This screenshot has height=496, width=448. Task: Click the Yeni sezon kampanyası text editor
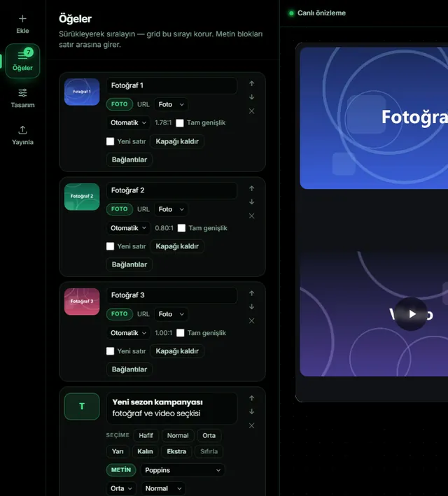pos(171,408)
